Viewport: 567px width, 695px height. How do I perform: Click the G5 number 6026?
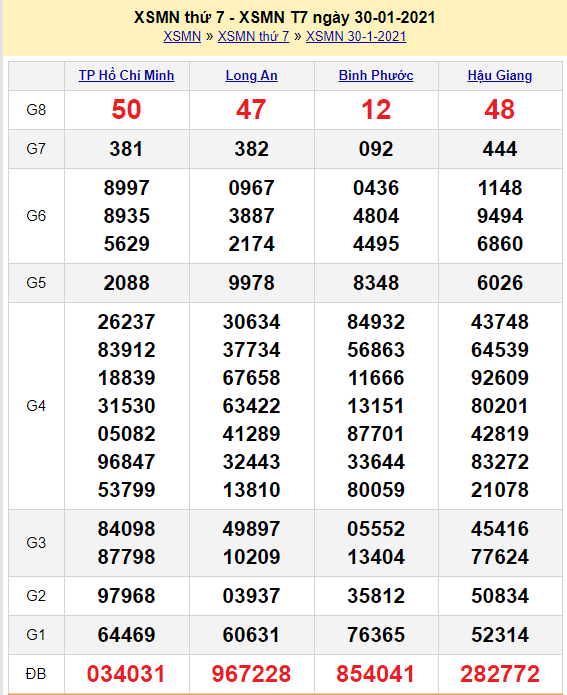tap(500, 283)
